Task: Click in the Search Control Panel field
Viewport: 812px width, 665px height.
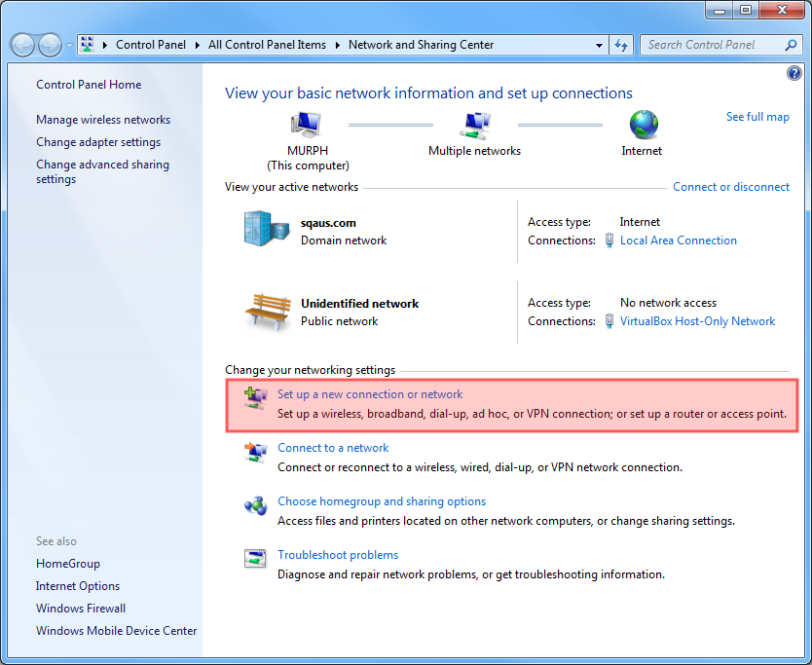Action: (713, 45)
